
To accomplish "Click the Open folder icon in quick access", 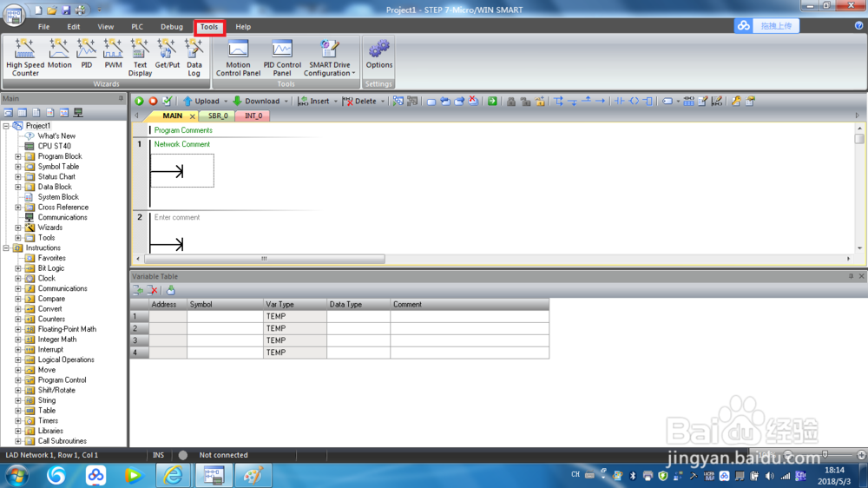I will [51, 10].
